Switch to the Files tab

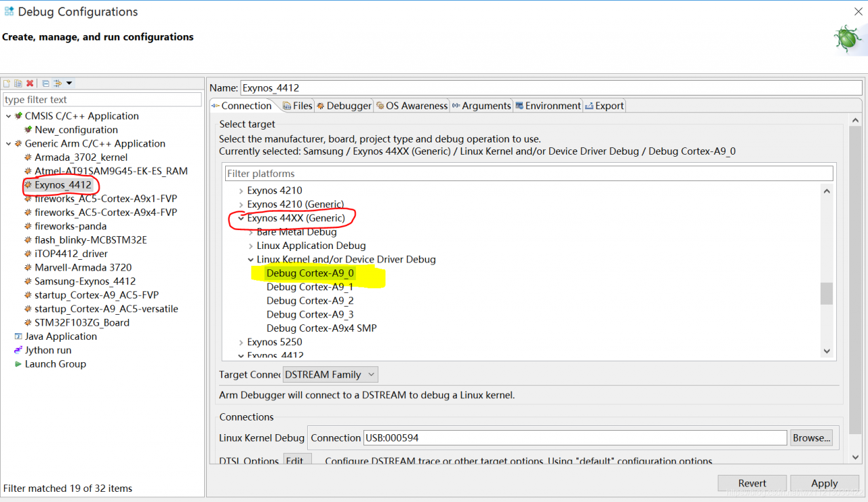click(x=298, y=106)
